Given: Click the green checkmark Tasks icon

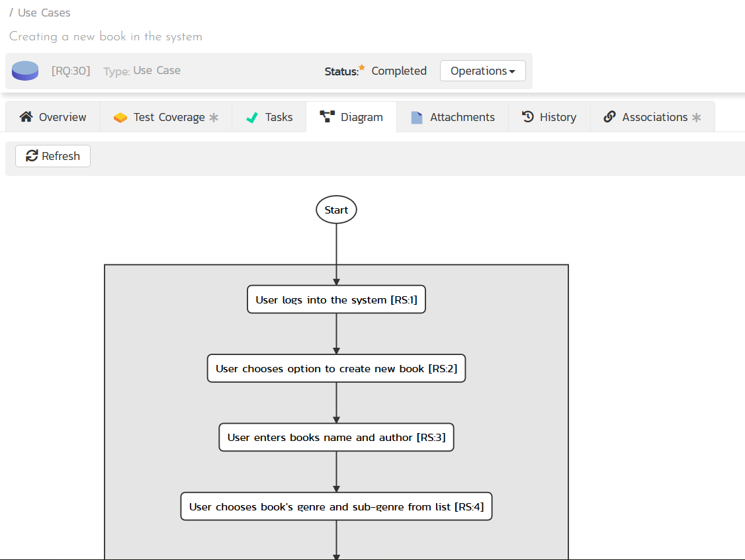Looking at the screenshot, I should (251, 117).
